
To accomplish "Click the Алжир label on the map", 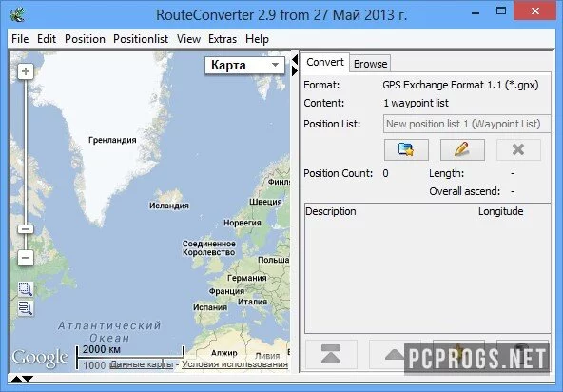I will point(224,353).
